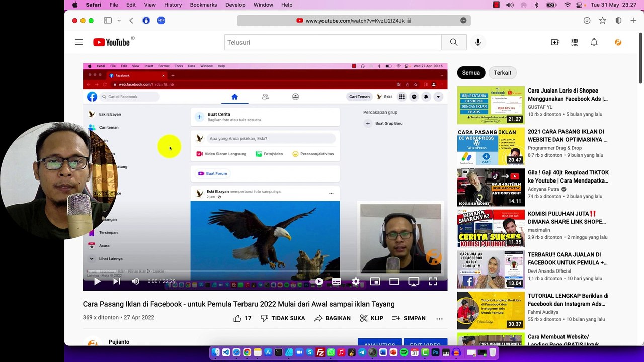Screen dimensions: 644x362
Task: Open the File menu
Action: pyautogui.click(x=114, y=5)
